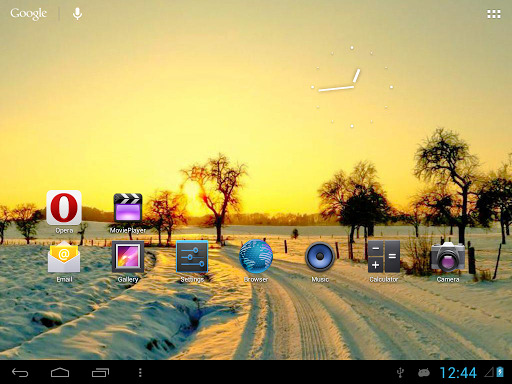The height and width of the screenshot is (384, 512).
Task: Tap the 12:44 status bar clock
Action: pos(458,373)
